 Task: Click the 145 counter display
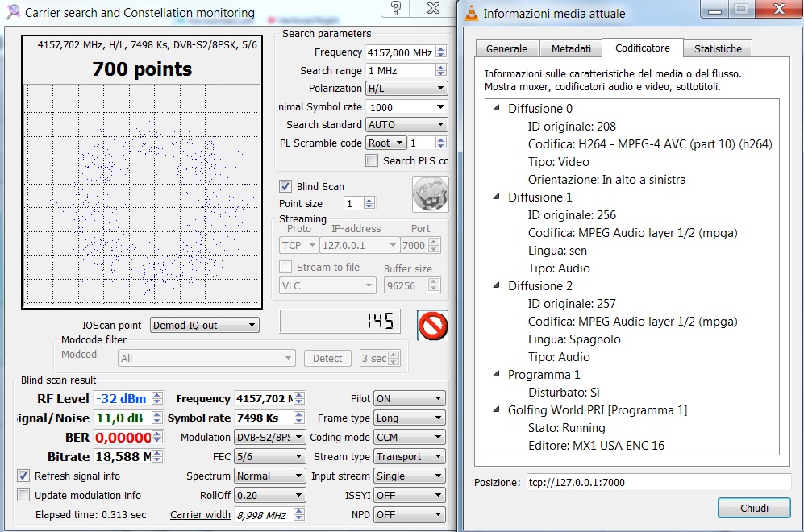(340, 322)
